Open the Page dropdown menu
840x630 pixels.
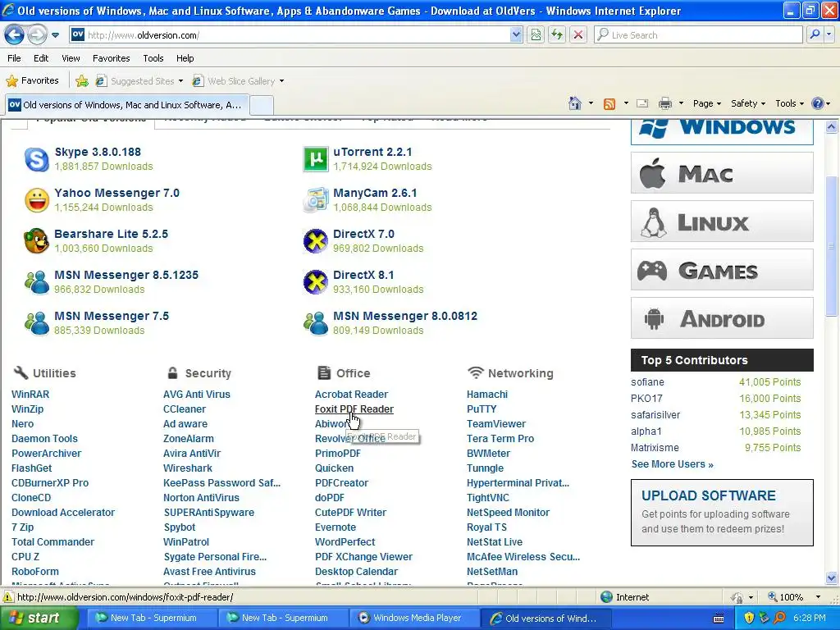coord(706,103)
